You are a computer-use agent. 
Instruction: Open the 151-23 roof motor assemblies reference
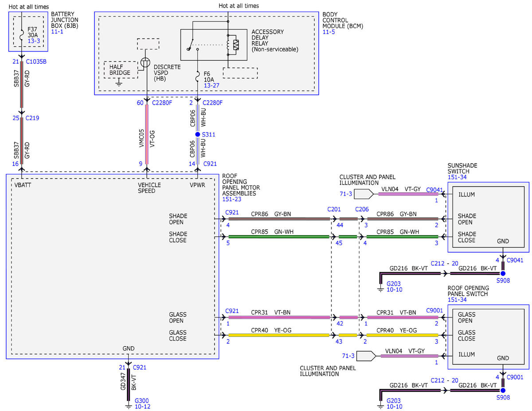[x=231, y=200]
